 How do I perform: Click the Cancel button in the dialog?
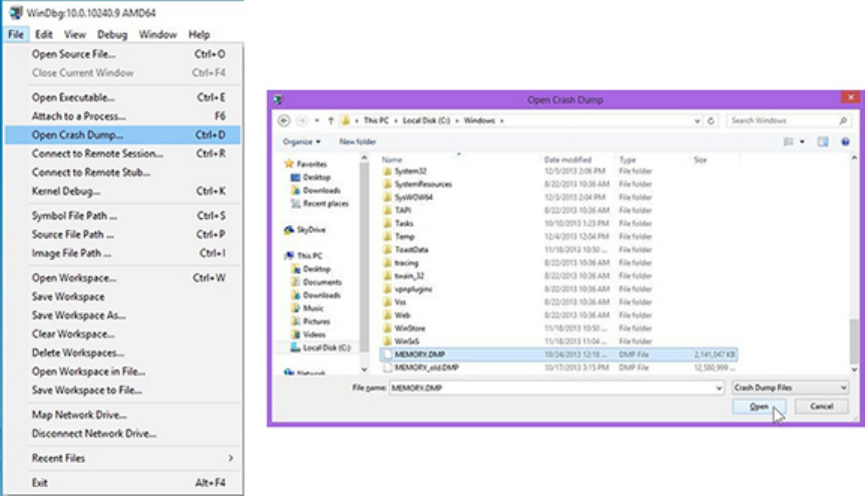click(x=821, y=407)
